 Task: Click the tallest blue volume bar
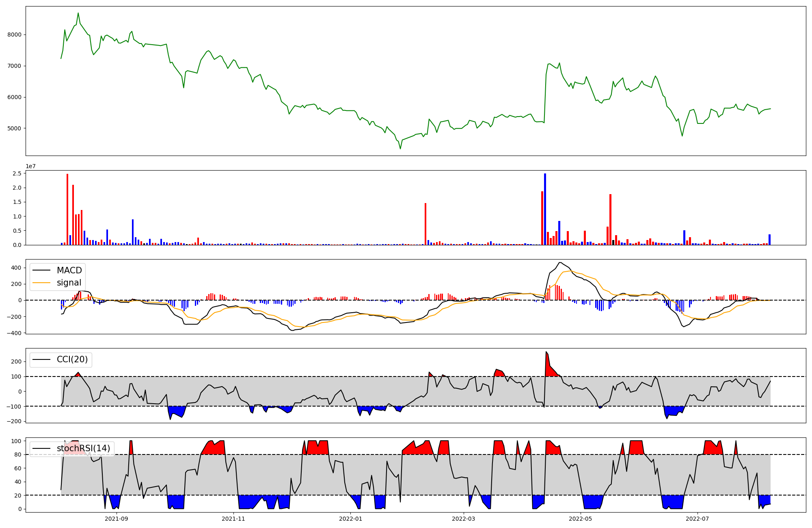click(545, 209)
